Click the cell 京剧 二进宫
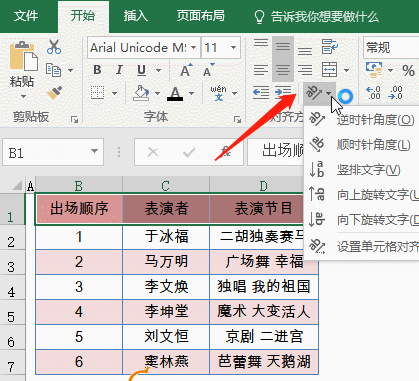The height and width of the screenshot is (381, 419). click(264, 337)
